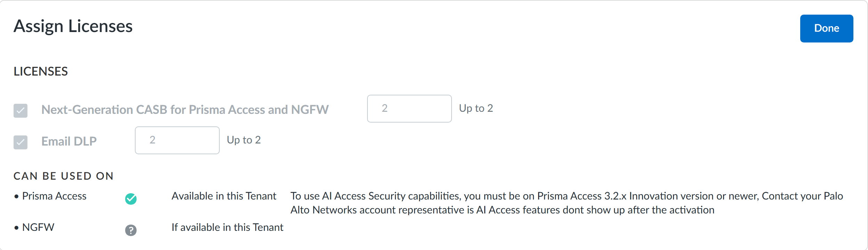Click the 'Available in this Tenant' status text
This screenshot has height=250, width=868.
pyautogui.click(x=224, y=196)
